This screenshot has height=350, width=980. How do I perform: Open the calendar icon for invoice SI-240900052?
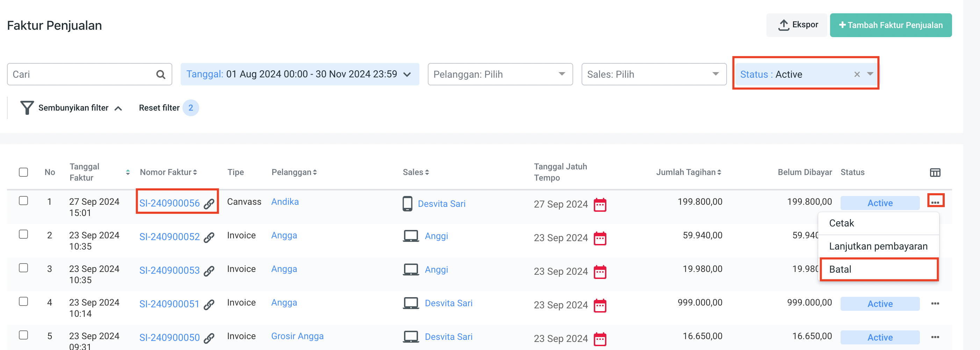(599, 238)
